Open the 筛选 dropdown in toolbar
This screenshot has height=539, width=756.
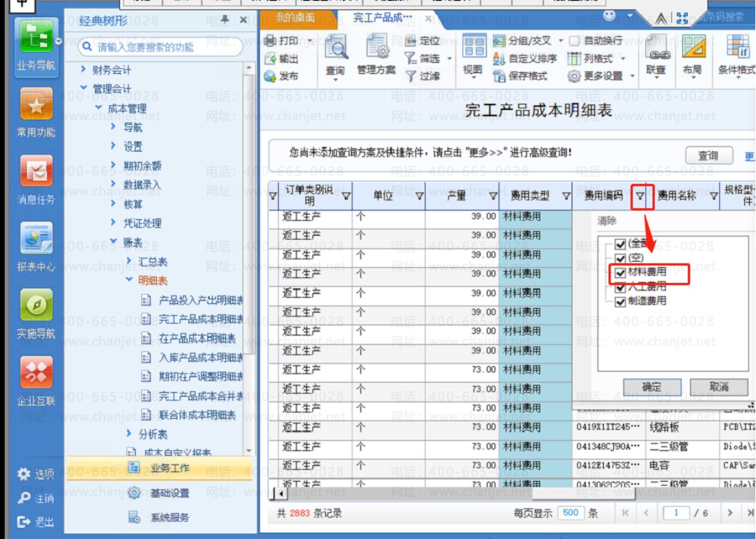coord(449,59)
